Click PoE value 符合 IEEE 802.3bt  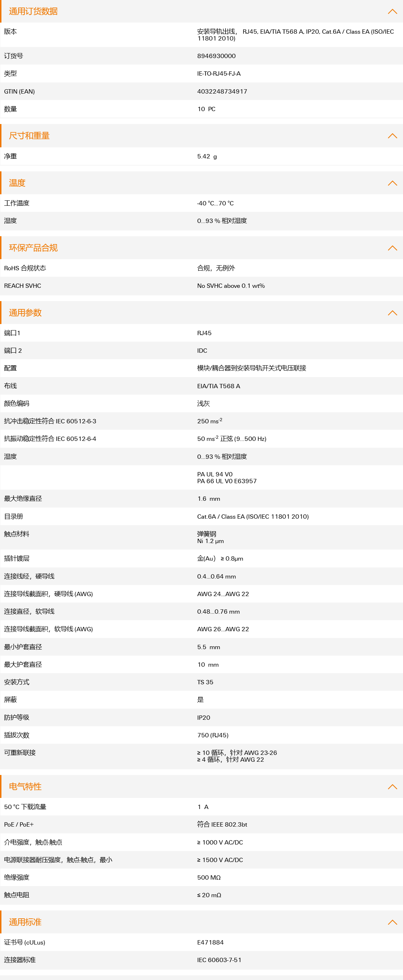click(x=222, y=824)
